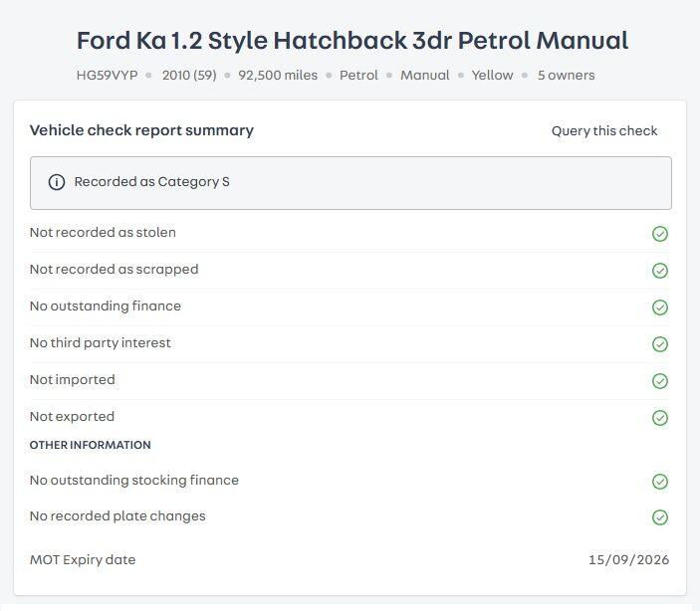
Task: Click green tick for No outstanding stocking finance
Action: coord(660,482)
